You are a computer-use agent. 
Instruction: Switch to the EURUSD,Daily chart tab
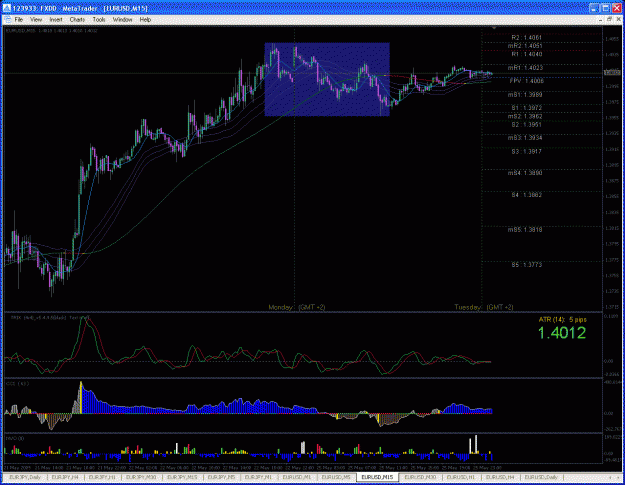[x=541, y=477]
